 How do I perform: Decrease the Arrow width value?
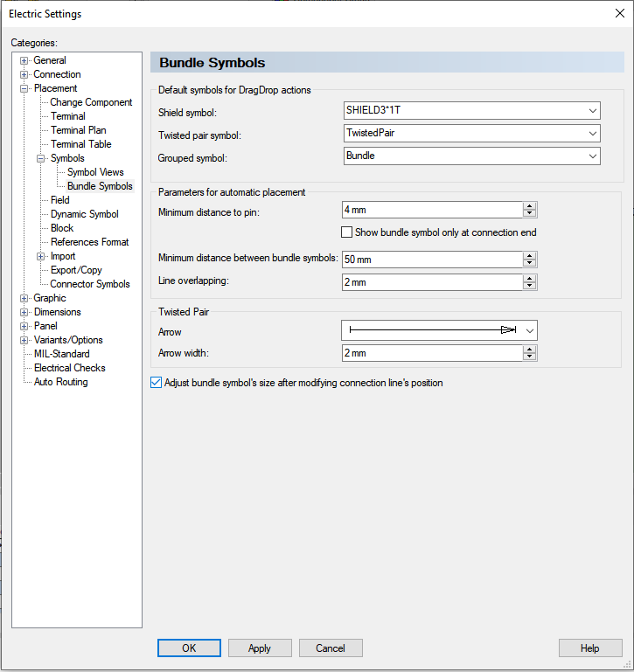tap(529, 357)
